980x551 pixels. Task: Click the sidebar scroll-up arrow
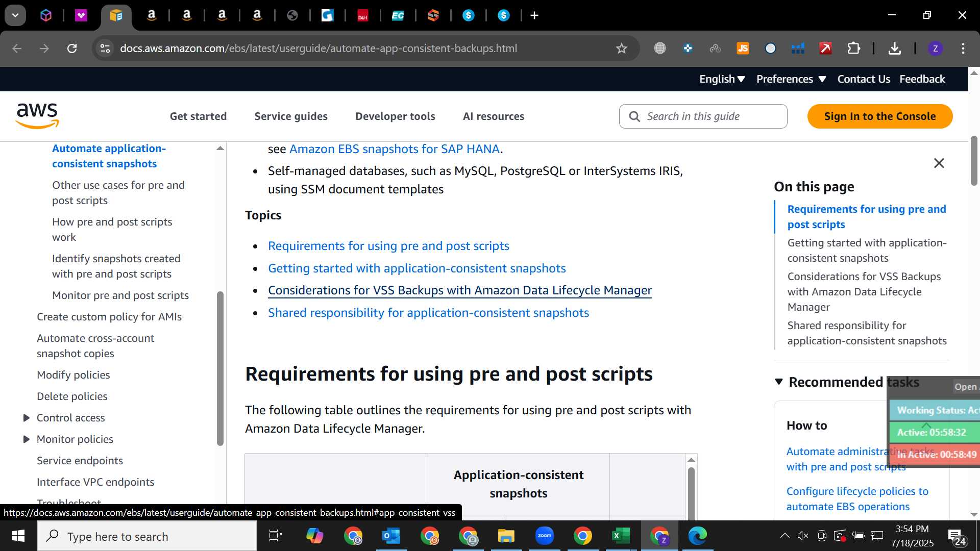pyautogui.click(x=220, y=148)
